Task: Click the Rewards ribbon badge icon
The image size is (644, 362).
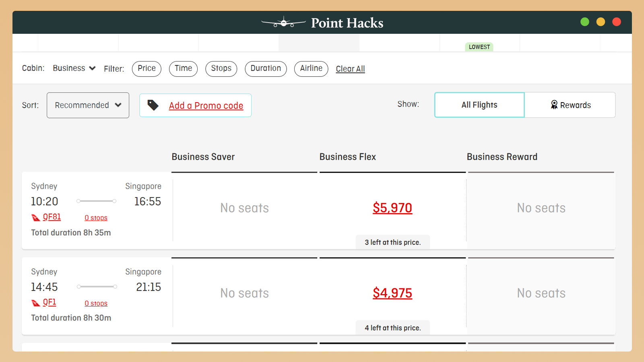Action: (x=554, y=105)
